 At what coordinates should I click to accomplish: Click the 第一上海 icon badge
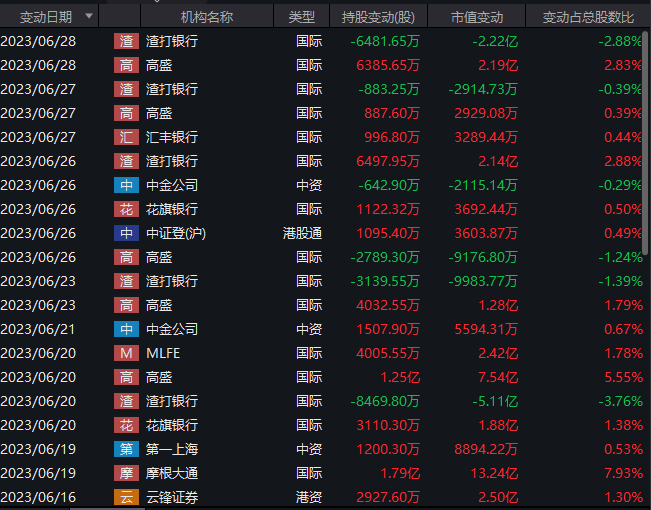pos(126,449)
